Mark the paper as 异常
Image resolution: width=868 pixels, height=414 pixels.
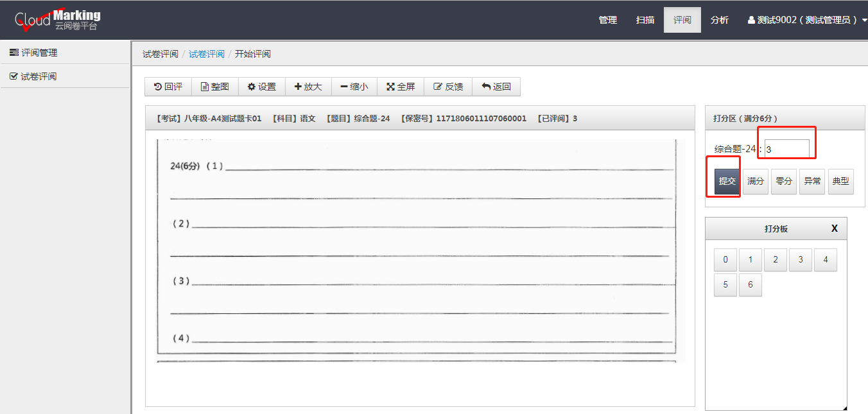[812, 181]
